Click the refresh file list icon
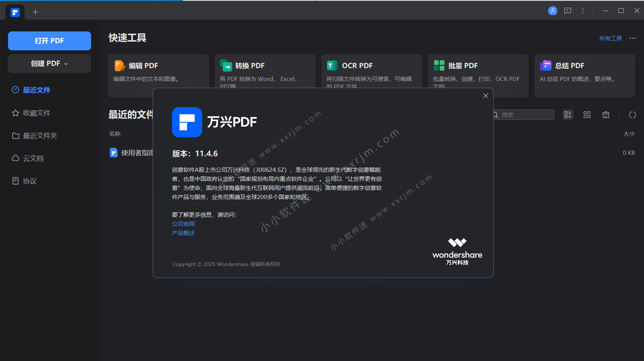The width and height of the screenshot is (644, 361). pos(632,115)
